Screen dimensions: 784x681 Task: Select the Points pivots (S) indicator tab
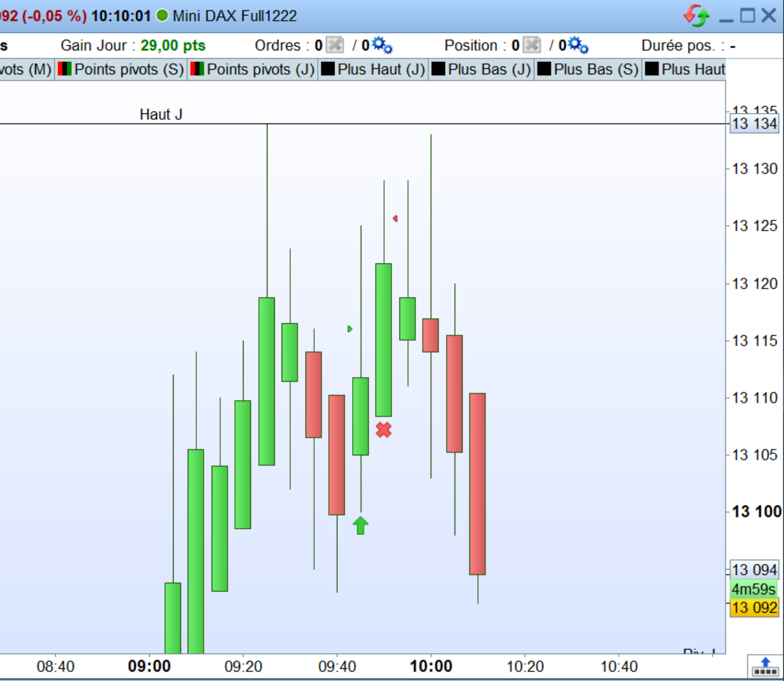point(121,69)
